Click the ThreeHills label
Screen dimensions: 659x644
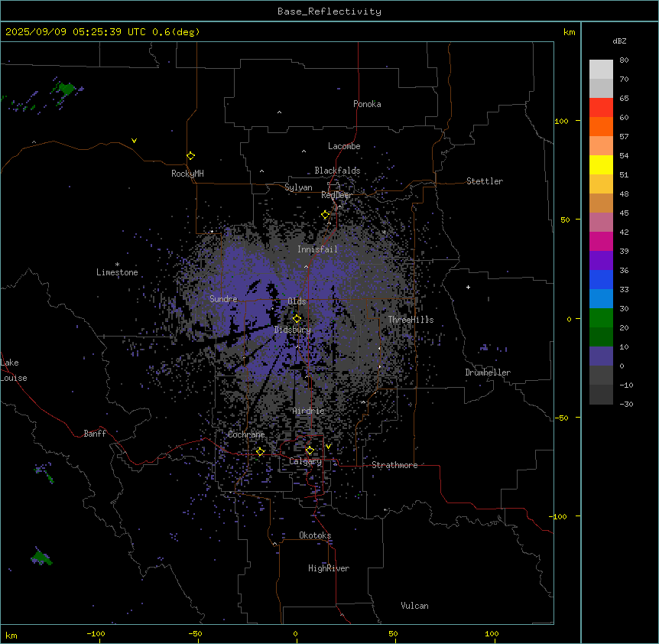point(411,320)
